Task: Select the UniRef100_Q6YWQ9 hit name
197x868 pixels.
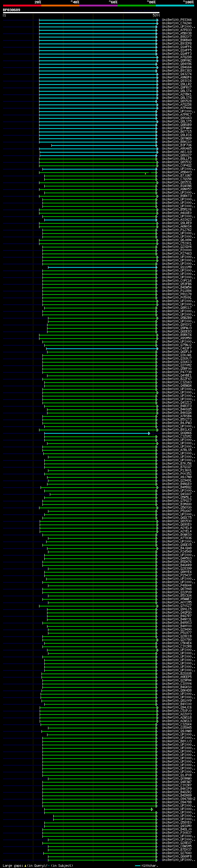Action: [x=176, y=139]
